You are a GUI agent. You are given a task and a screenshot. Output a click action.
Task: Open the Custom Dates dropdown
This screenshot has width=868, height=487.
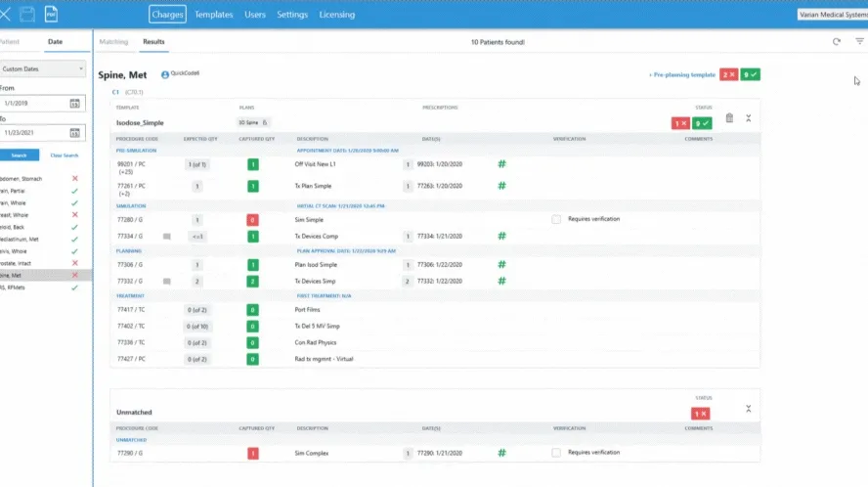(x=42, y=69)
